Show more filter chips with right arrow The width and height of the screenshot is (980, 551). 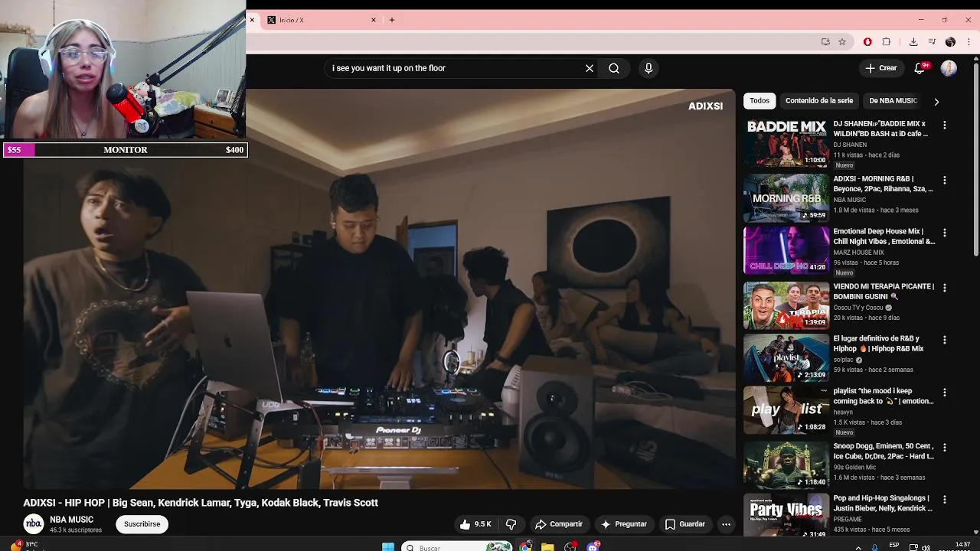pos(936,101)
